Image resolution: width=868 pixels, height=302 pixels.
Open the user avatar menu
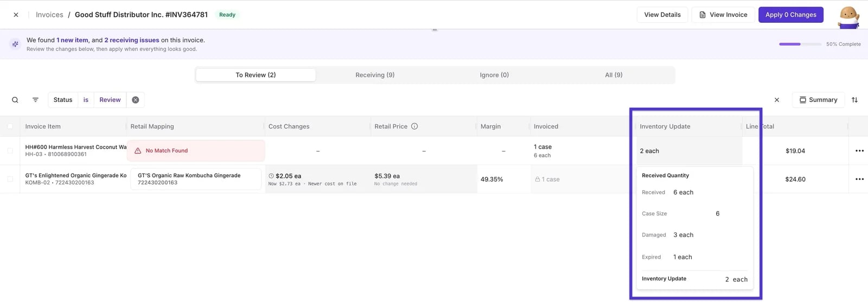pos(848,16)
